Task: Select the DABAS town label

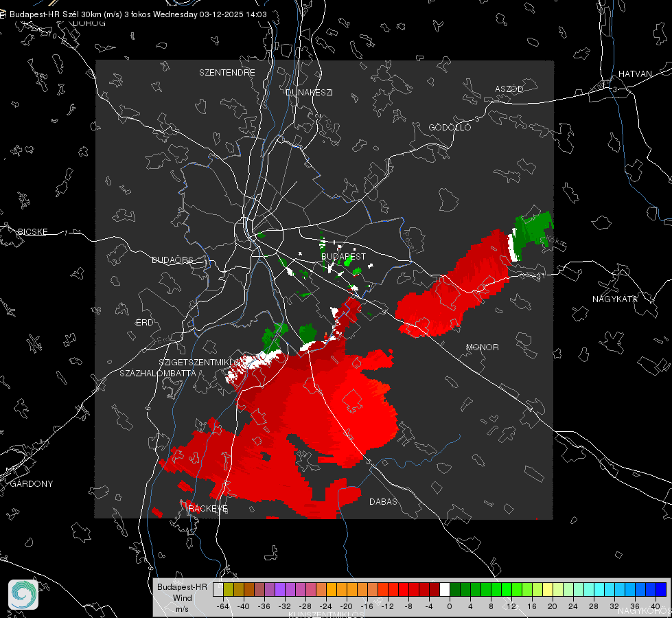Action: tap(384, 502)
